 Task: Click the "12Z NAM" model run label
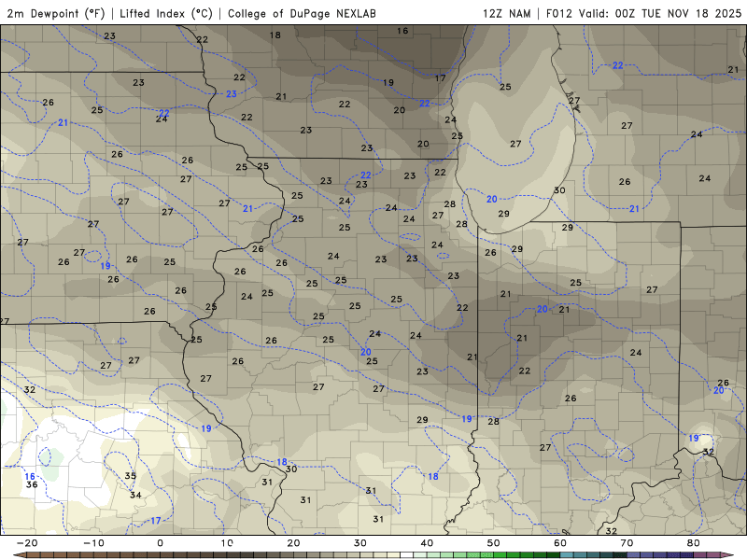tap(506, 13)
